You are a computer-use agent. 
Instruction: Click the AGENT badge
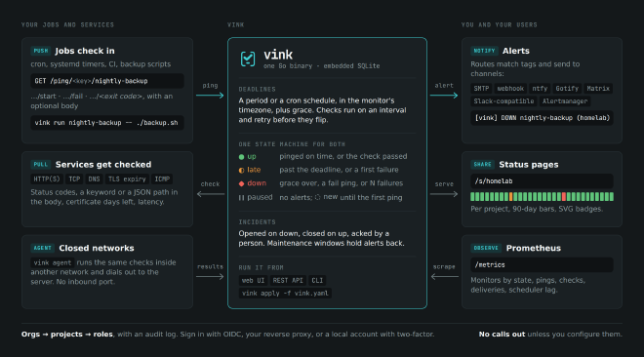click(x=43, y=248)
